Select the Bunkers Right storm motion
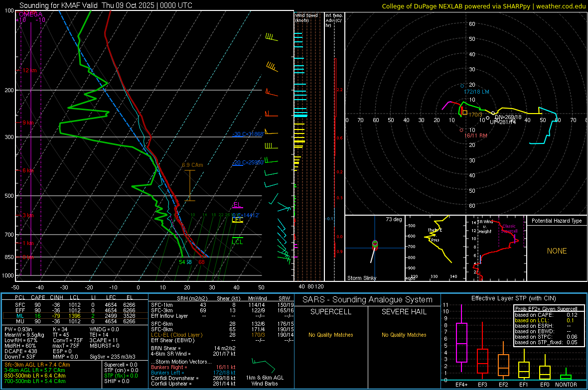588x390 pixels. [193, 367]
